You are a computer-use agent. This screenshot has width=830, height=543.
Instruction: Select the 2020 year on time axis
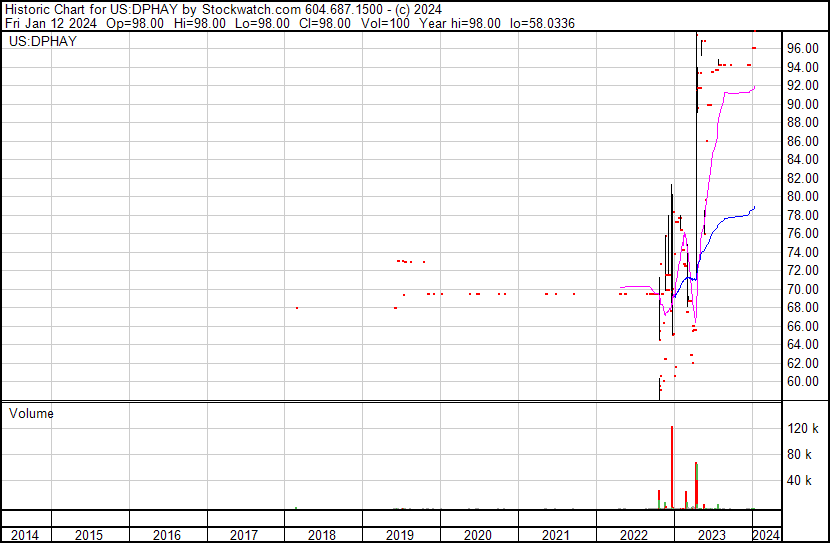(478, 535)
